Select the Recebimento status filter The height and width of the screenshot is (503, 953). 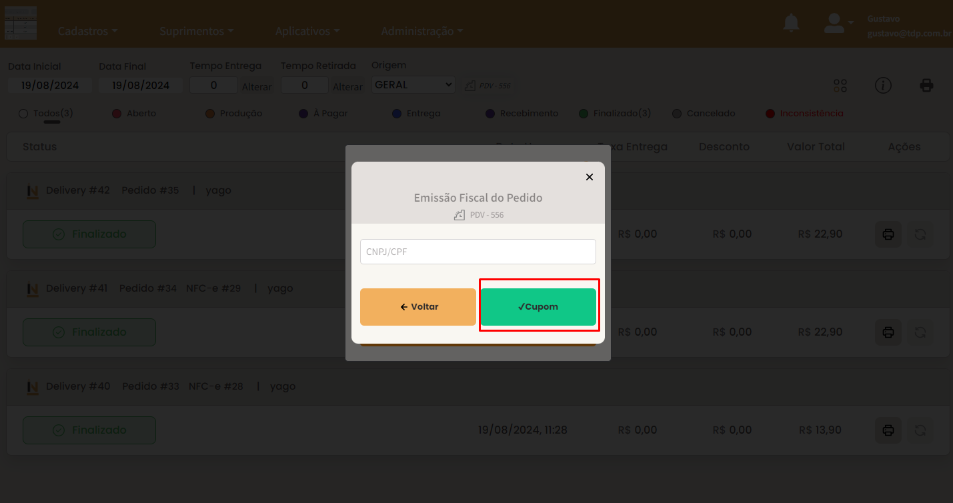(x=522, y=114)
